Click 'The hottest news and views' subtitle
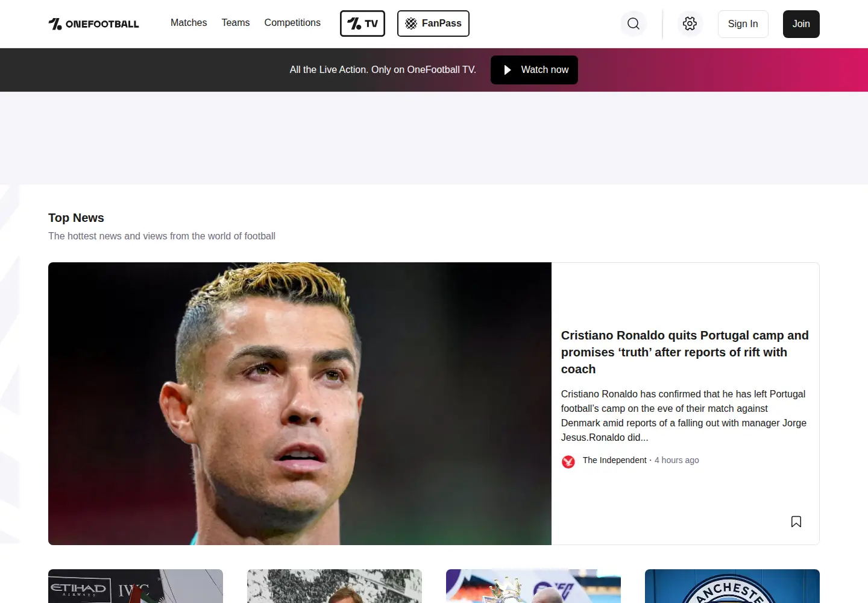The width and height of the screenshot is (868, 603). (162, 236)
